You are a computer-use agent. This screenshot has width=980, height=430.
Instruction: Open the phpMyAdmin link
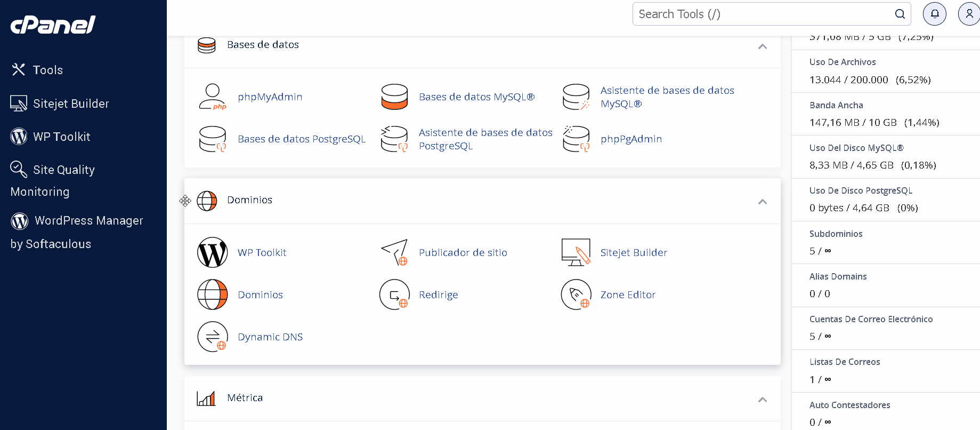[270, 97]
